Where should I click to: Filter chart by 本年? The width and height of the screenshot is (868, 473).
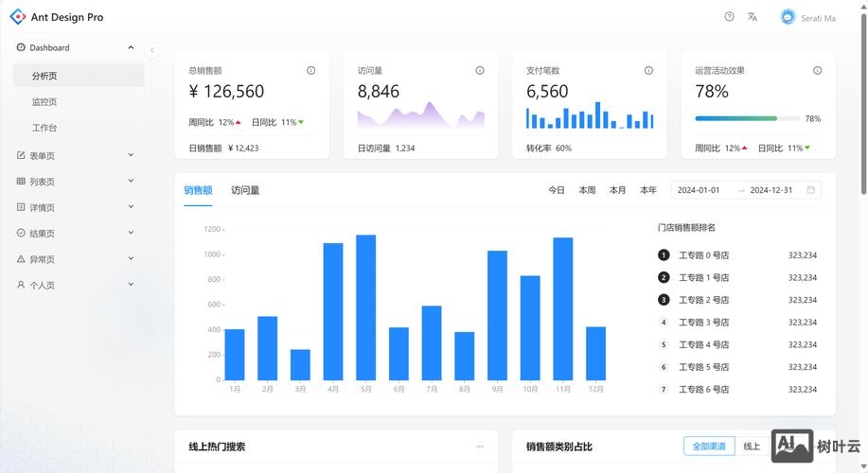tap(648, 190)
